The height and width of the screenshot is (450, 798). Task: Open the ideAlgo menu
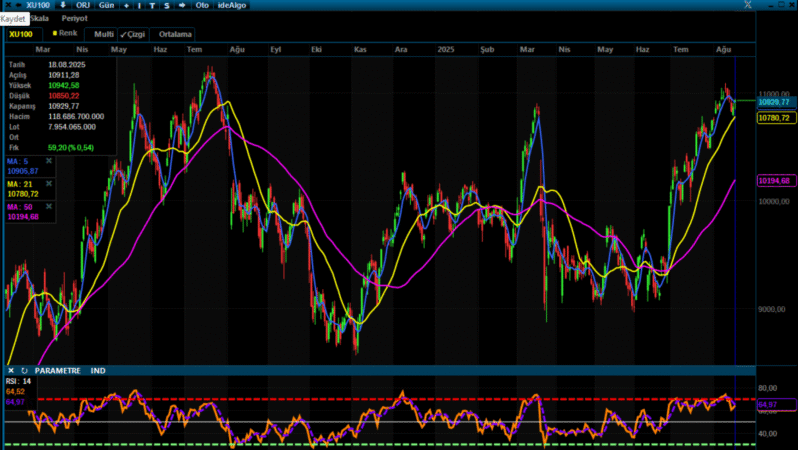click(x=232, y=5)
